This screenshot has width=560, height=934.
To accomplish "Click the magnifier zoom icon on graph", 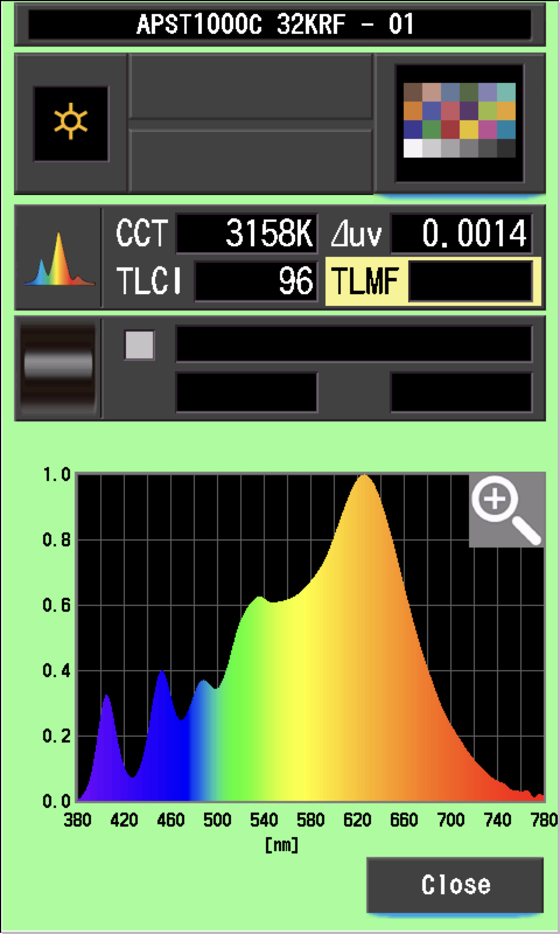I will click(506, 510).
